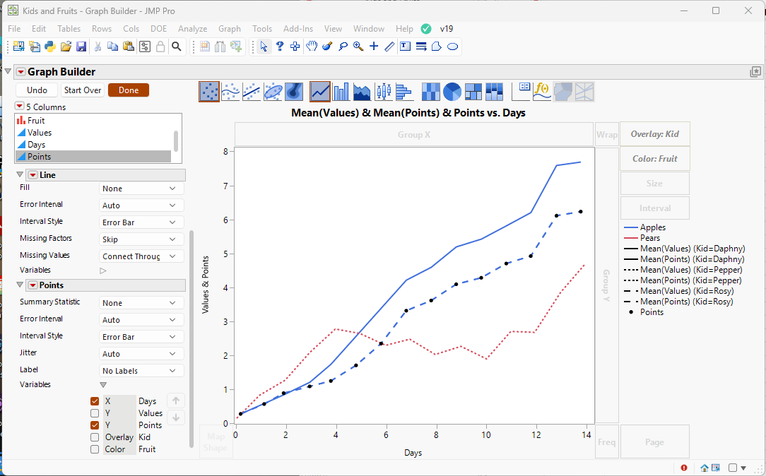Viewport: 766px width, 476px height.
Task: Select the Help question mark tool
Action: tap(279, 46)
